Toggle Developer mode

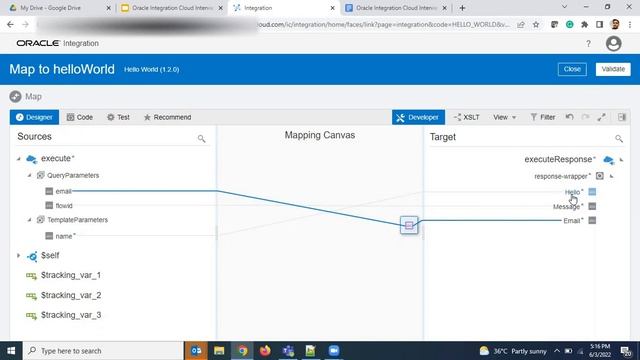(418, 117)
